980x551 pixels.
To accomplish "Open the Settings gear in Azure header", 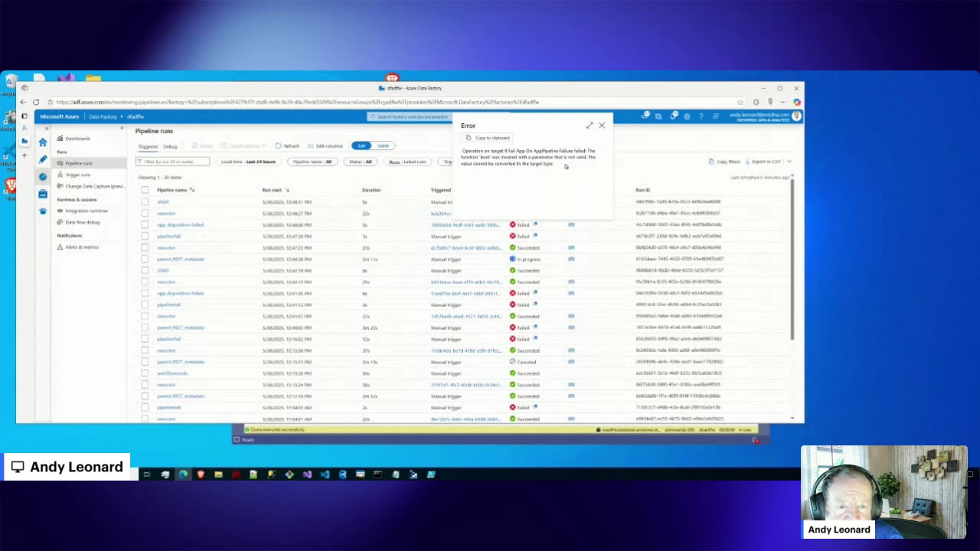I will 687,116.
